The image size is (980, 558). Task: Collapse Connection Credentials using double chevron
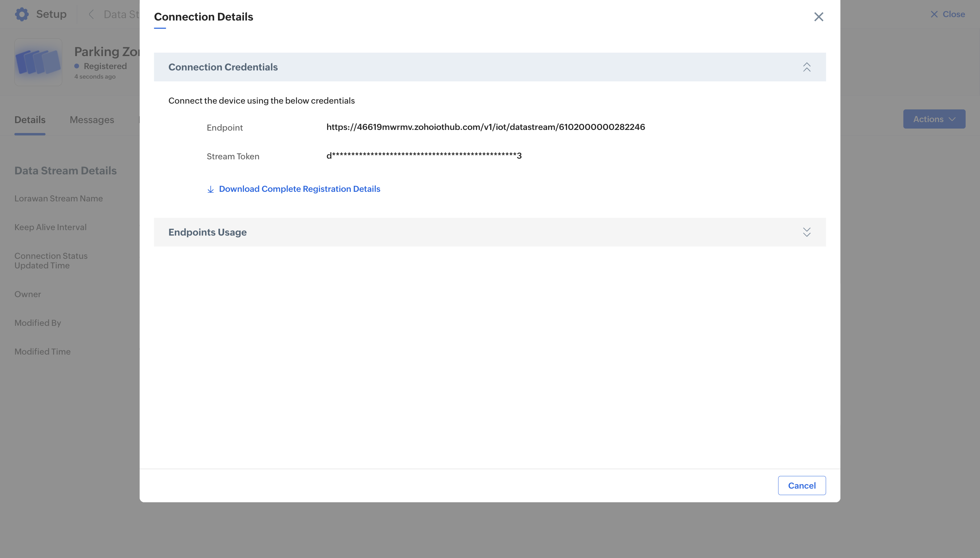click(x=806, y=67)
